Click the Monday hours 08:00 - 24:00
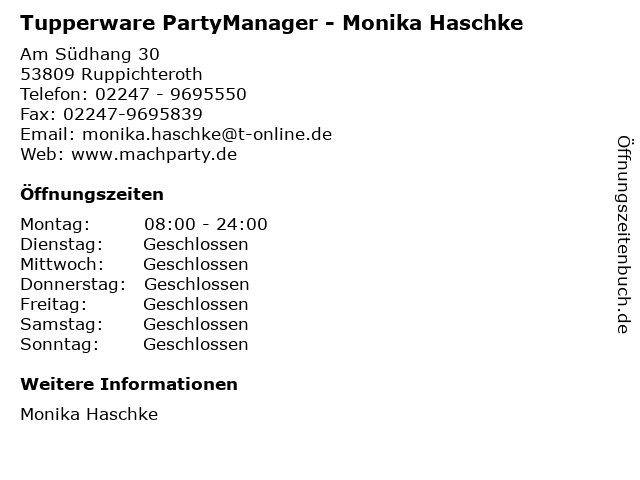 [206, 224]
